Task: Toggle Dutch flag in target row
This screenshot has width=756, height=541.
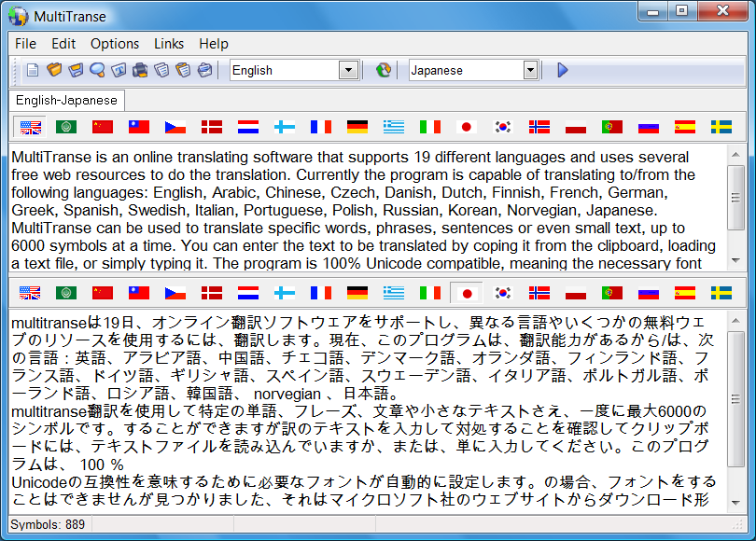Action: (248, 293)
